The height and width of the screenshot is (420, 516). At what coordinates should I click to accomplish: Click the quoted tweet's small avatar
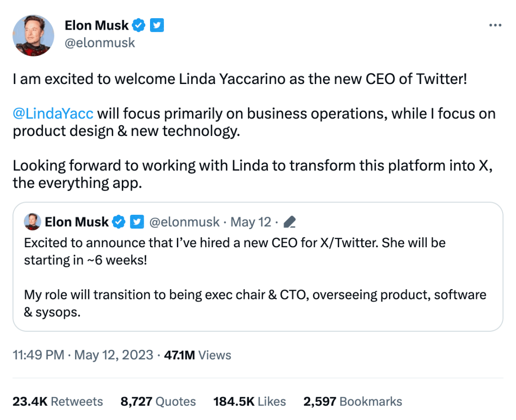tap(32, 221)
